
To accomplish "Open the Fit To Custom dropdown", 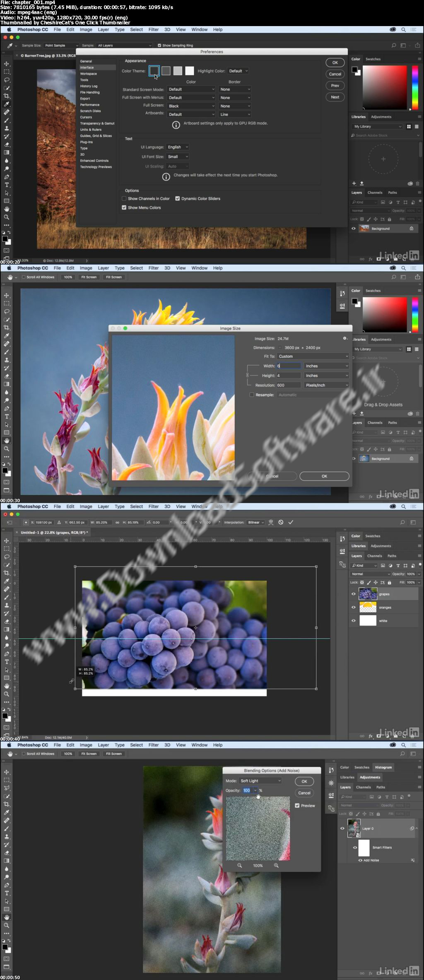I will (x=313, y=356).
